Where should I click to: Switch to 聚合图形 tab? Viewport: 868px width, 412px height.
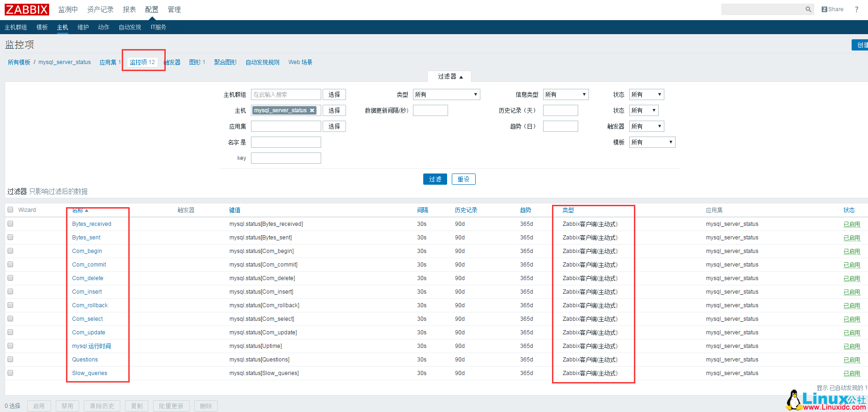point(225,62)
